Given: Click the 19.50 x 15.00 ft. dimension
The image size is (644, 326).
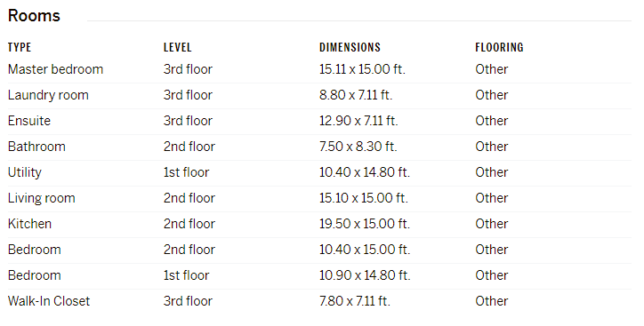Looking at the screenshot, I should [x=365, y=224].
